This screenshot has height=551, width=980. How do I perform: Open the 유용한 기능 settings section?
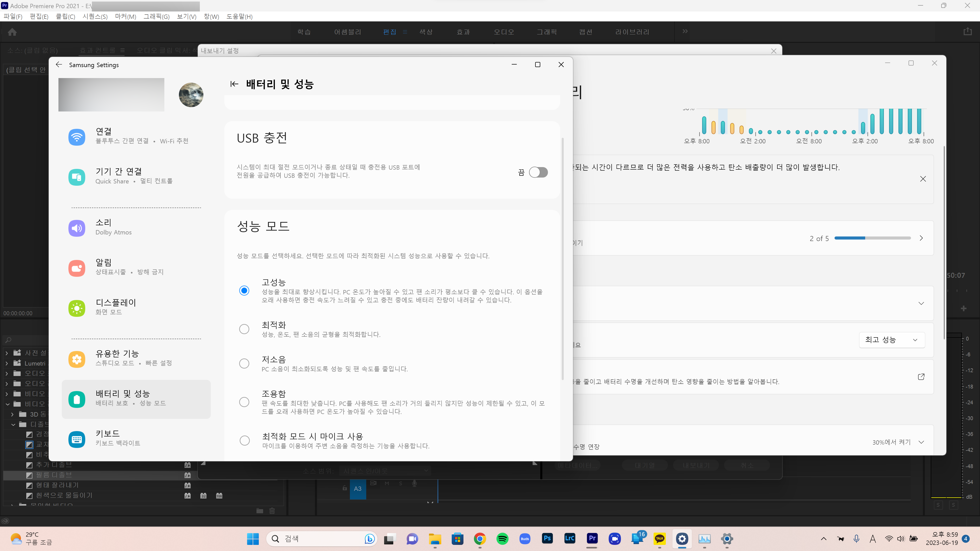117,357
